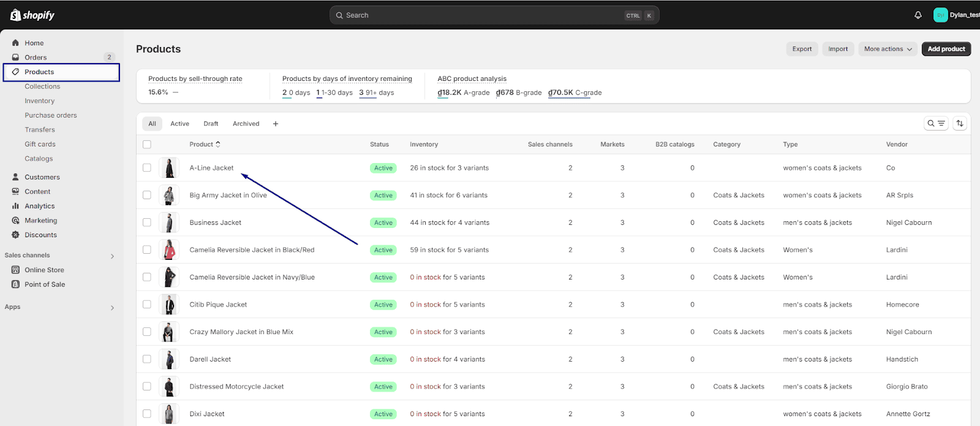Click the Export button
The height and width of the screenshot is (426, 980).
[802, 49]
